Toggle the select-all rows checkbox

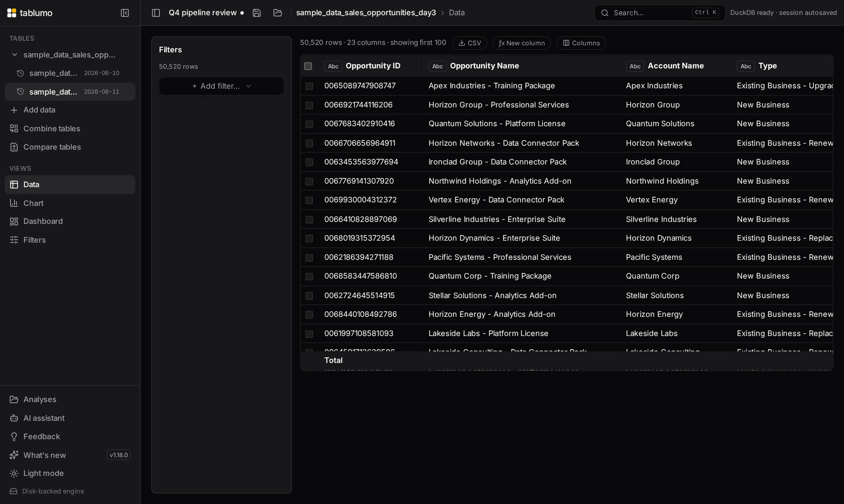pos(308,66)
